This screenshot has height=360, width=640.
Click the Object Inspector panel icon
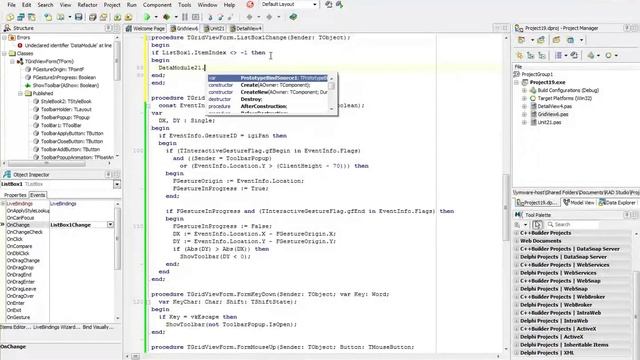coord(7,174)
